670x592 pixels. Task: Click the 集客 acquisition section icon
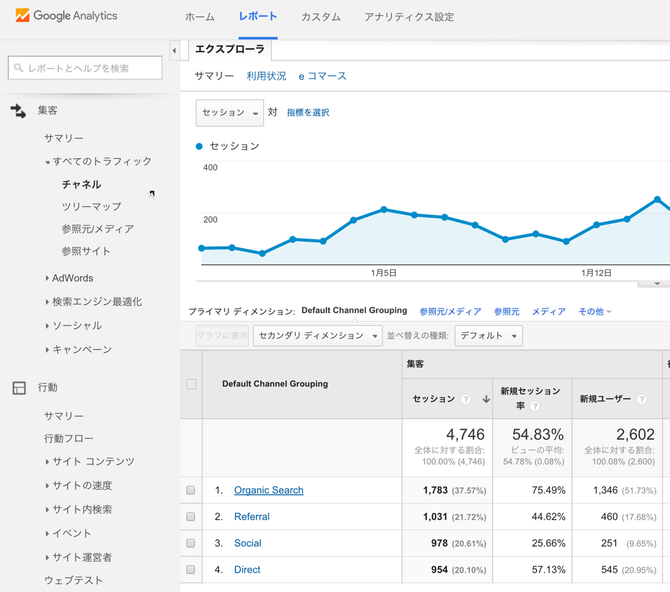(18, 110)
